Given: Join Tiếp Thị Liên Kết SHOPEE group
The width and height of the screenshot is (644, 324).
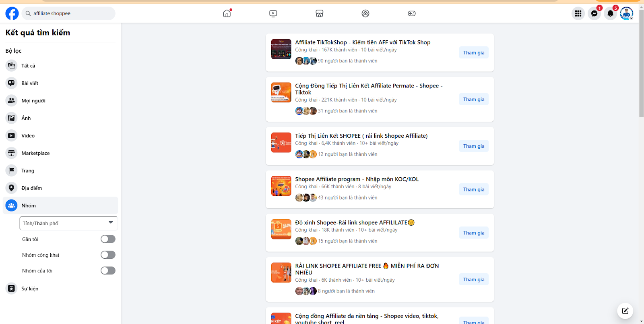Looking at the screenshot, I should [x=474, y=146].
